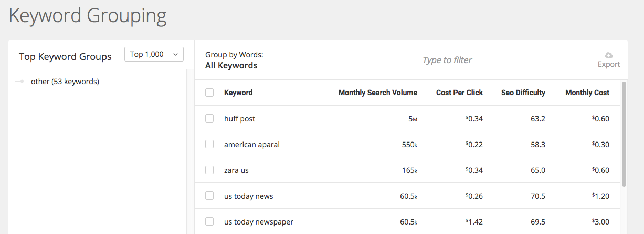Sort by Seo Difficulty column

[x=523, y=93]
